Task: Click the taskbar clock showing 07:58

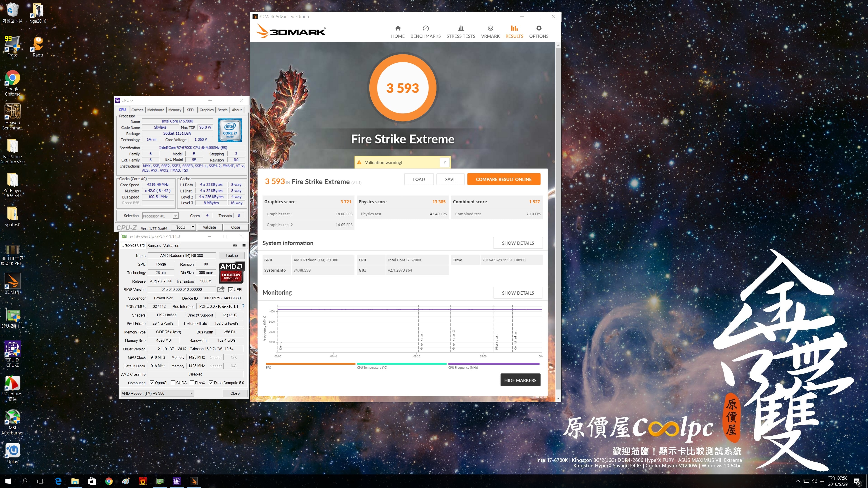Action: 838,481
